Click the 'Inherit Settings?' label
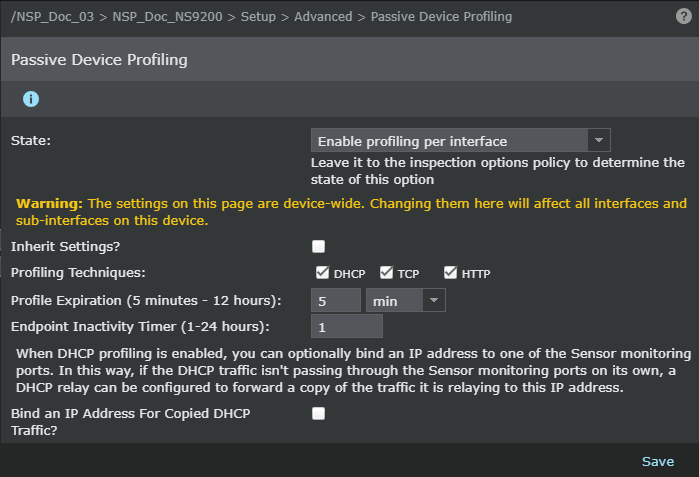Viewport: 699px width, 477px height. click(66, 247)
